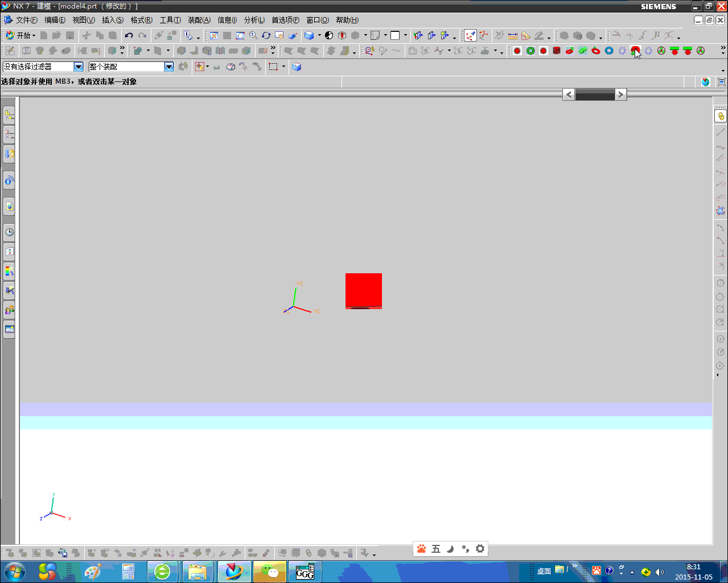Viewport: 728px width, 583px height.
Task: Click the Sketch tool icon
Action: [x=10, y=51]
